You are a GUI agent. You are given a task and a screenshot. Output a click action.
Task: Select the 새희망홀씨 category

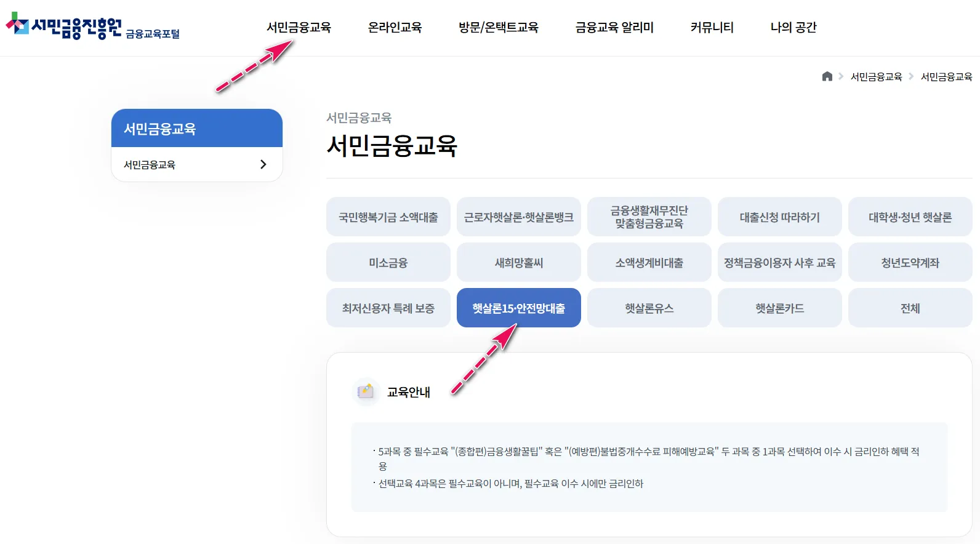click(519, 262)
